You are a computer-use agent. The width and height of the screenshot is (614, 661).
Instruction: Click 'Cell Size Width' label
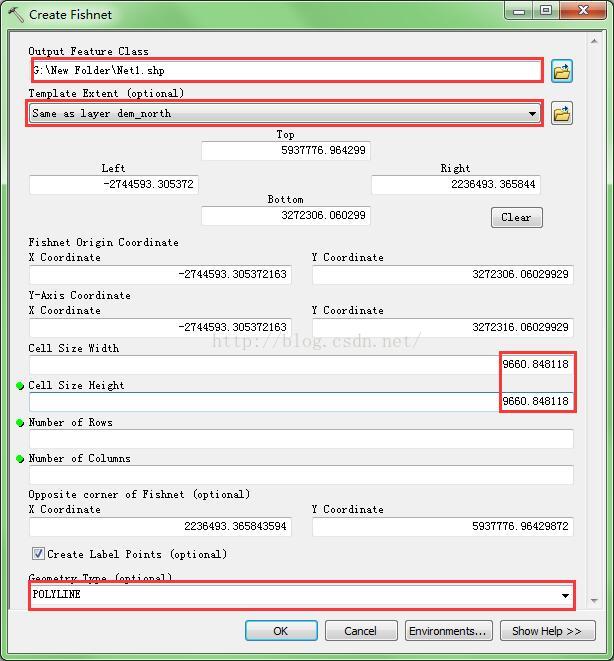(x=74, y=348)
